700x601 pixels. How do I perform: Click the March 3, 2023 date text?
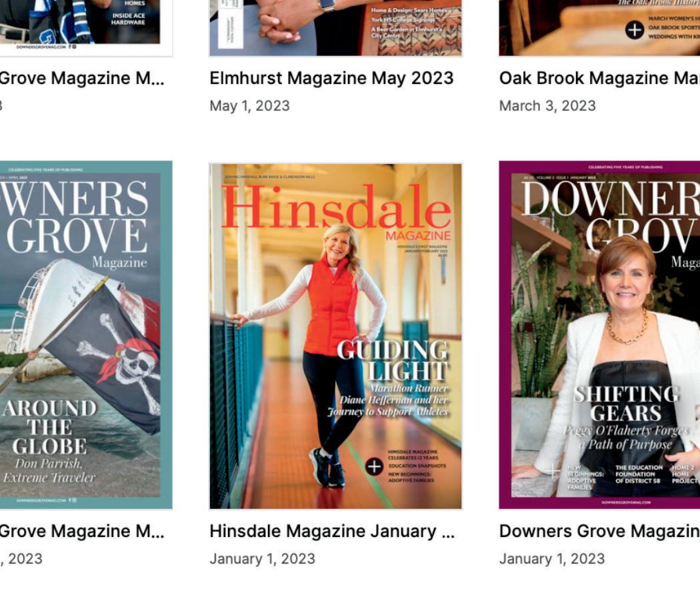pyautogui.click(x=547, y=106)
